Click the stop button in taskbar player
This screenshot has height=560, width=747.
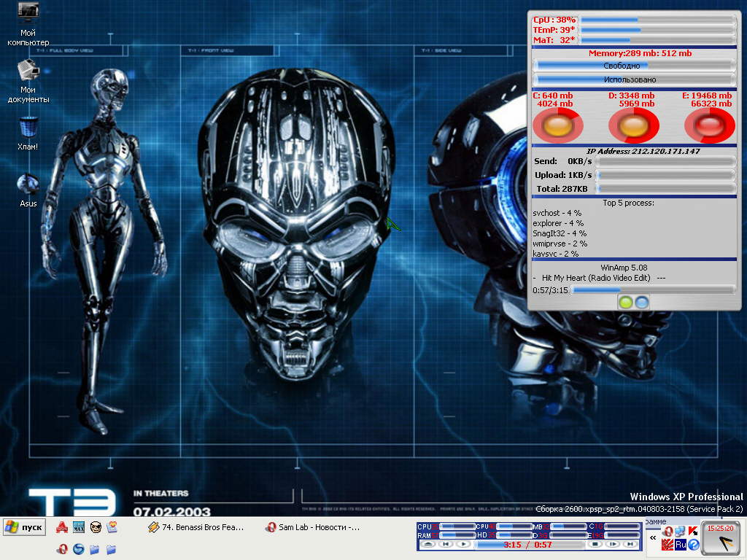click(x=595, y=544)
